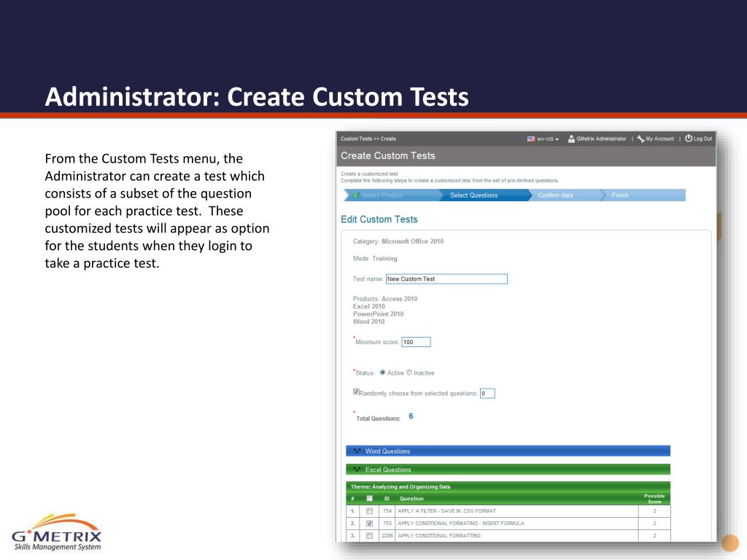Image resolution: width=747 pixels, height=560 pixels.
Task: Click the Log Out power icon
Action: 689,139
